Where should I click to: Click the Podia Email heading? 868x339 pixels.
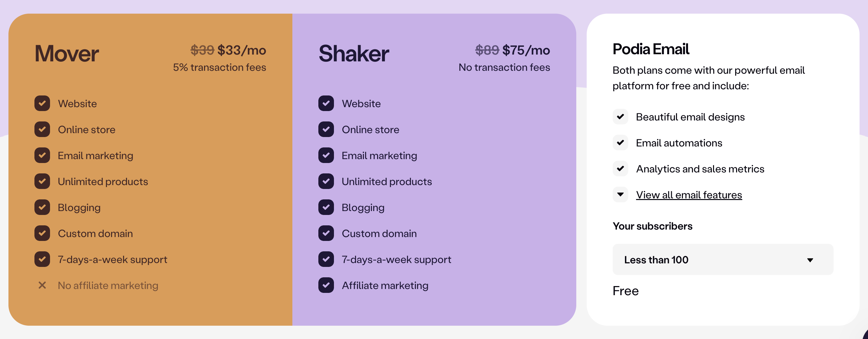pyautogui.click(x=651, y=49)
